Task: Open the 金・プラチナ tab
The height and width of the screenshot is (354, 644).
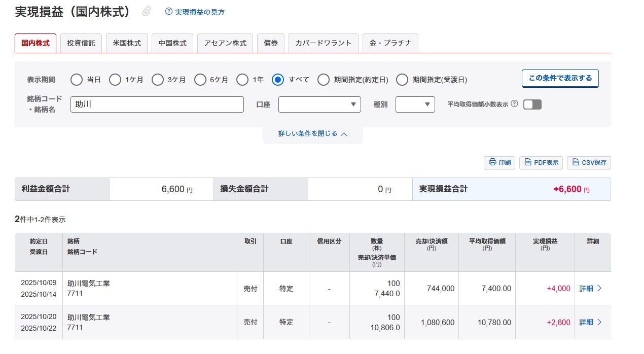Action: tap(390, 43)
